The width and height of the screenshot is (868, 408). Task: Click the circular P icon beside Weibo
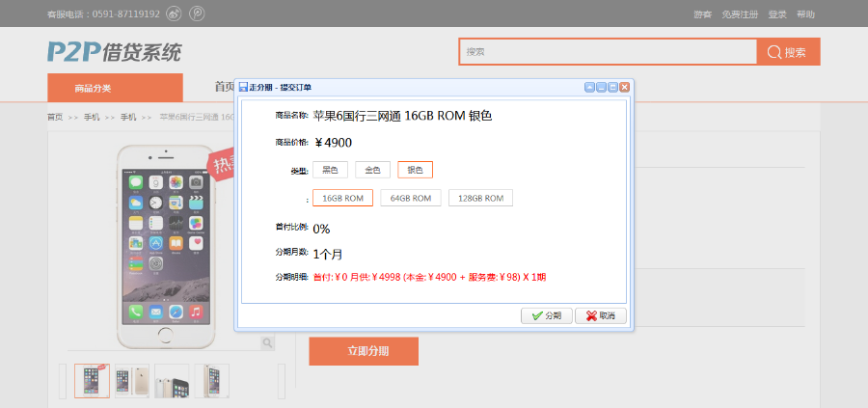[x=197, y=14]
